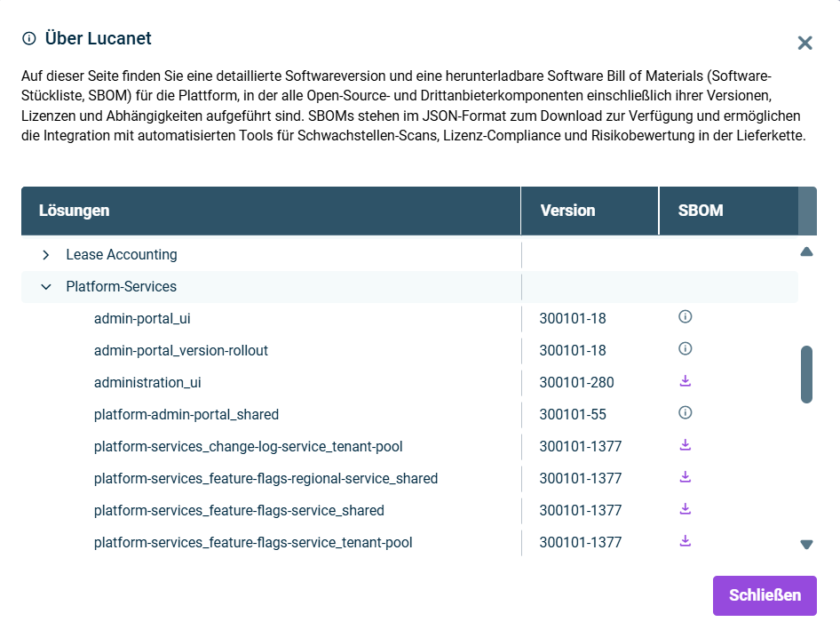Click info icon for admin-portal_version-rollout row
Image resolution: width=840 pixels, height=638 pixels.
685,348
